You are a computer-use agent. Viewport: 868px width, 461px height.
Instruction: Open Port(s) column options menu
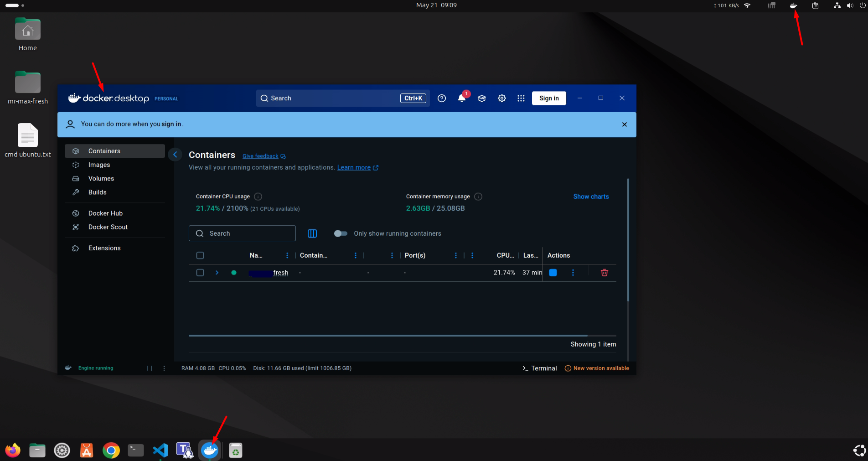(x=456, y=255)
